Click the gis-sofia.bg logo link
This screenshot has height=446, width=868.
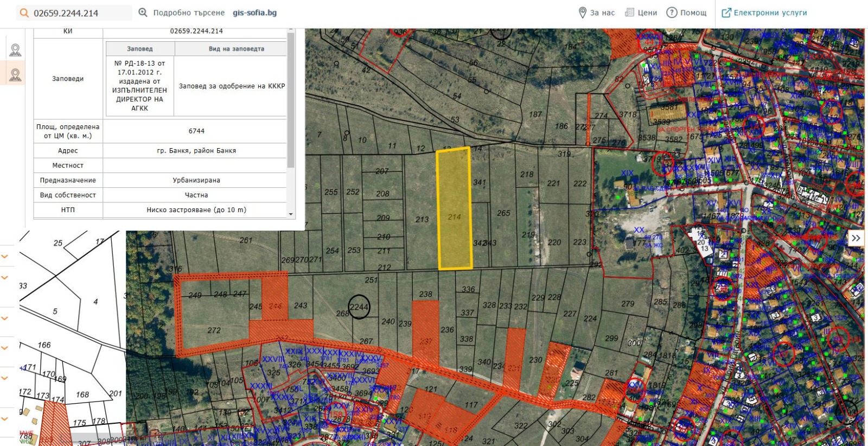[x=254, y=12]
